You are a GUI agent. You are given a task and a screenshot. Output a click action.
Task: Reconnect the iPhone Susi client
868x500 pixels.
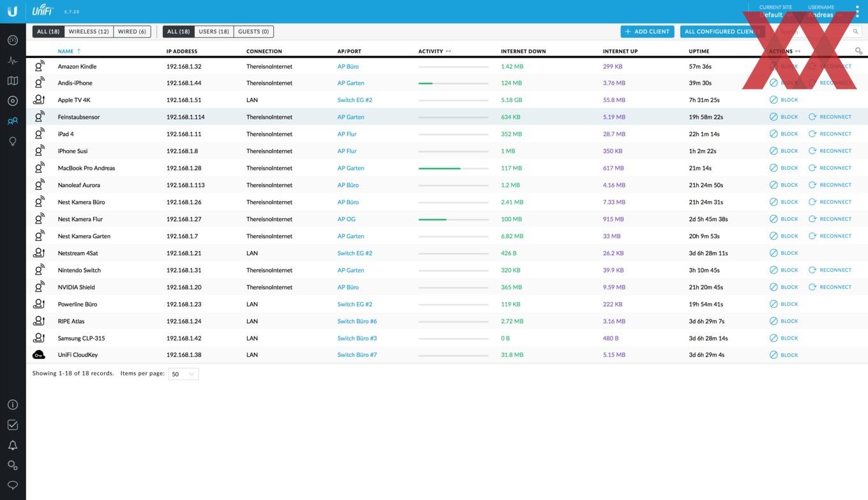coord(830,151)
